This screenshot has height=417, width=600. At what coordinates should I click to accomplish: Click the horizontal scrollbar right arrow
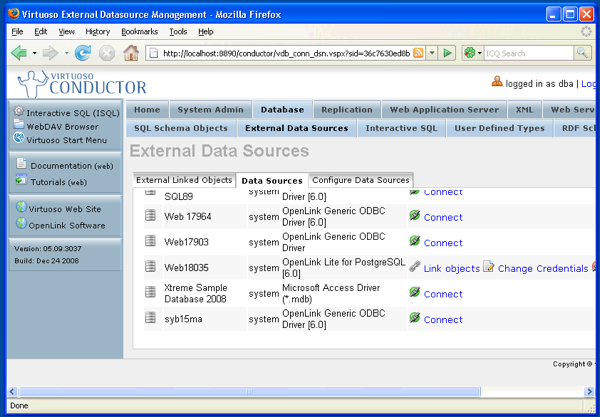590,391
